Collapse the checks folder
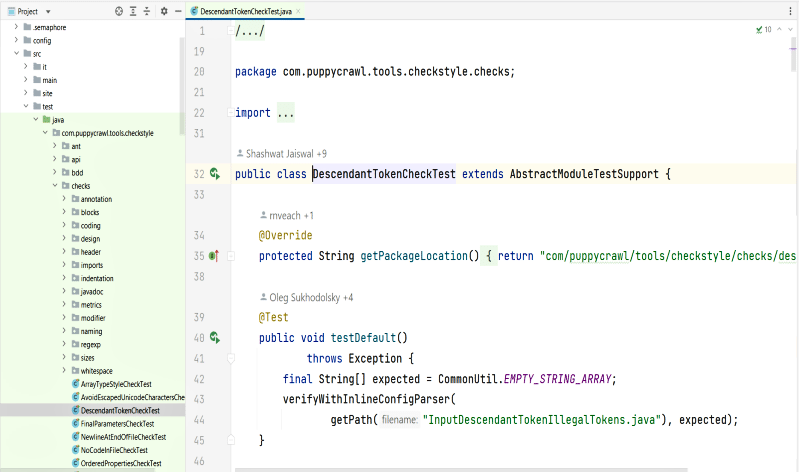 pyautogui.click(x=54, y=186)
